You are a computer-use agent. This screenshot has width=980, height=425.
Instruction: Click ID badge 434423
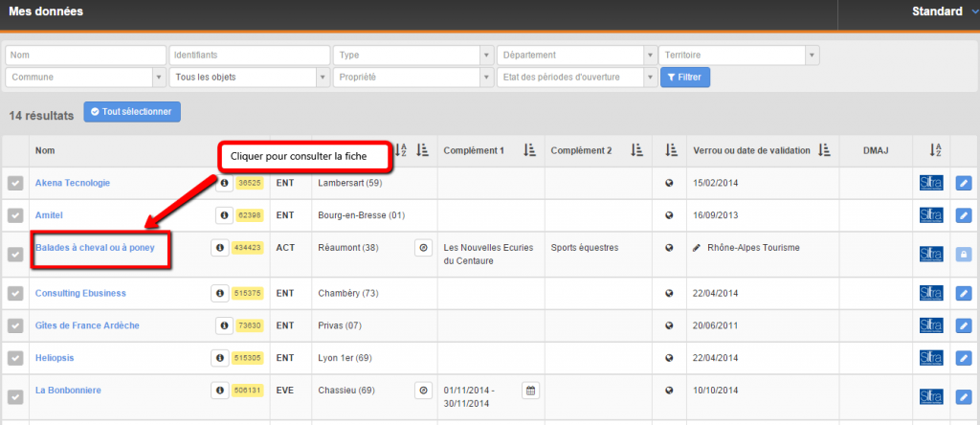pyautogui.click(x=248, y=248)
